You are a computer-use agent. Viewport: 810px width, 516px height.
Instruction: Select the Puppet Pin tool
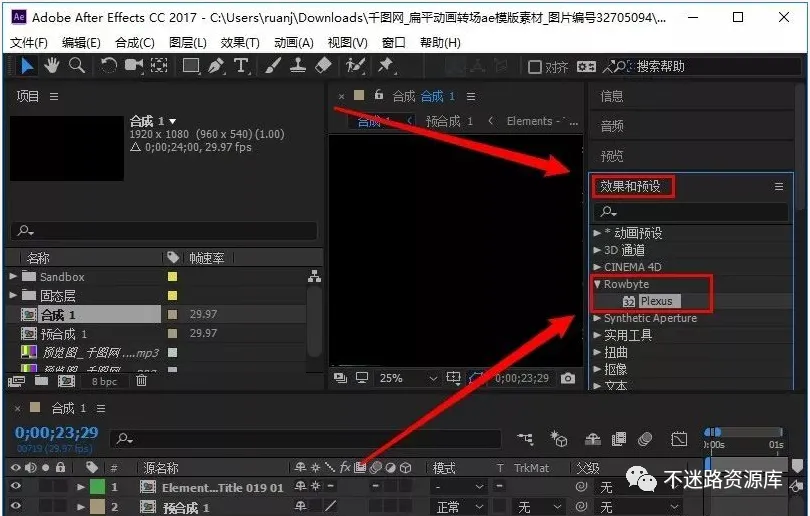point(385,66)
